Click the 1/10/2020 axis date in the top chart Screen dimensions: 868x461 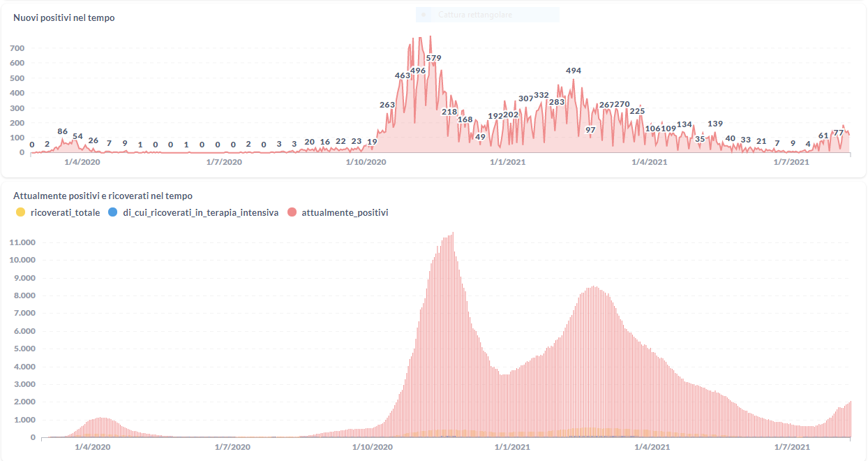pyautogui.click(x=366, y=162)
